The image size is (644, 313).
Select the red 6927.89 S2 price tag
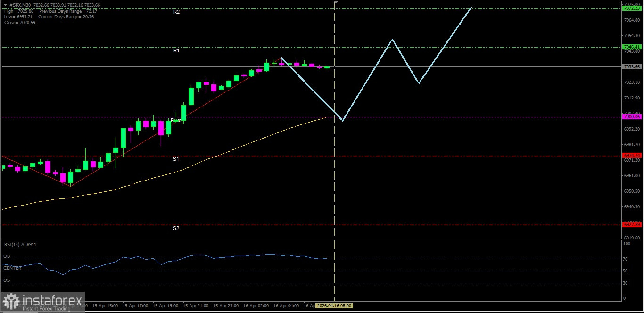pyautogui.click(x=631, y=225)
